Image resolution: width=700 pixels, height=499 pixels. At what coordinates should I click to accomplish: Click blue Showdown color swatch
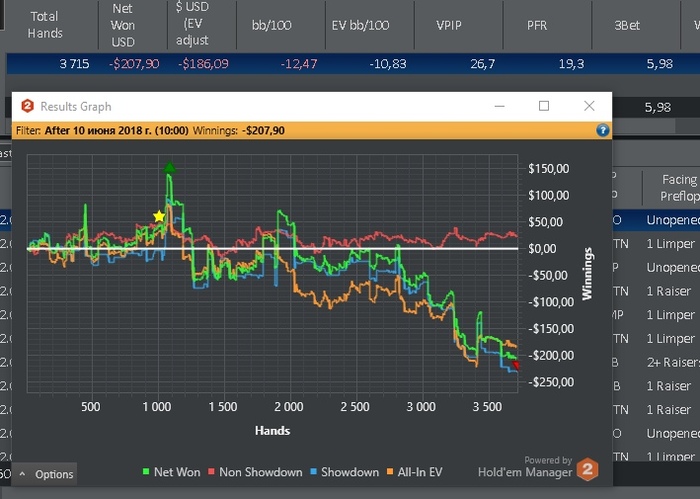click(313, 471)
